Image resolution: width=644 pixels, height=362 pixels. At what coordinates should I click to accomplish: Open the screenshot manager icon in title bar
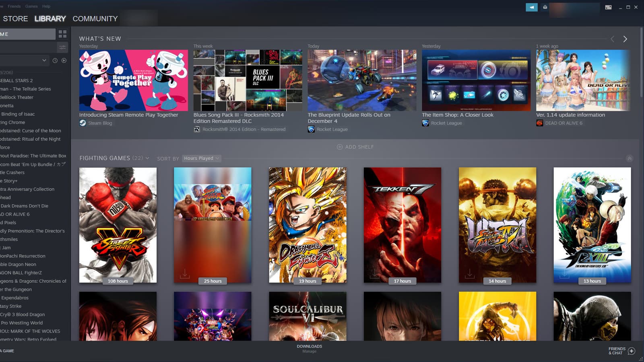609,7
